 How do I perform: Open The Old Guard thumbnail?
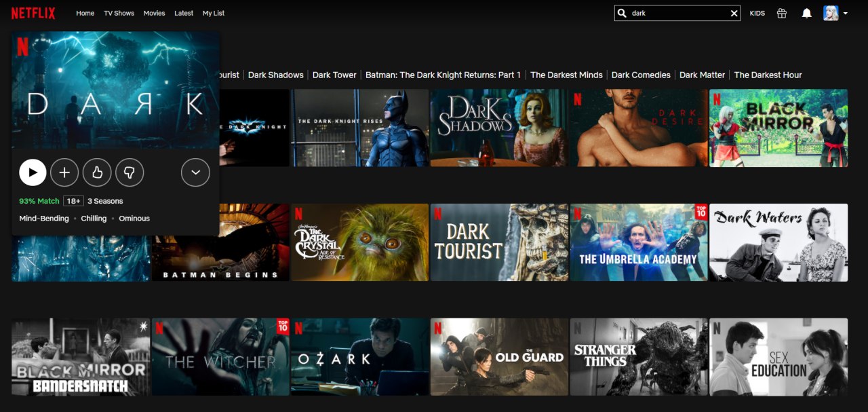point(499,357)
